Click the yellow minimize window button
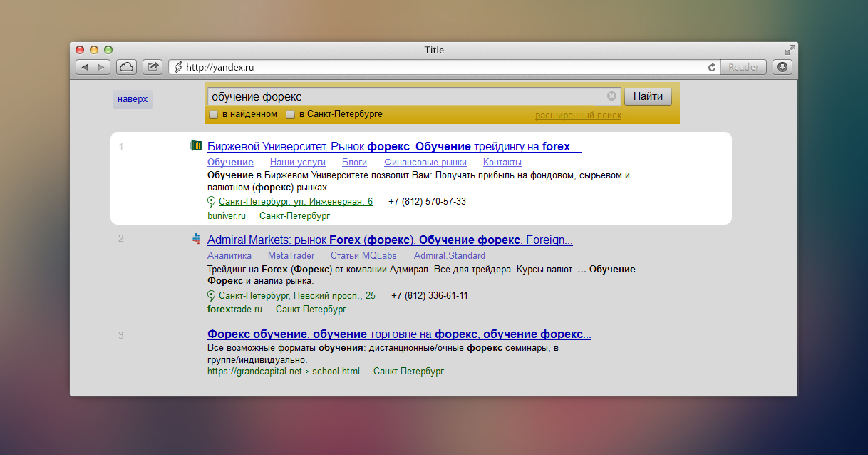This screenshot has height=455, width=868. (94, 50)
